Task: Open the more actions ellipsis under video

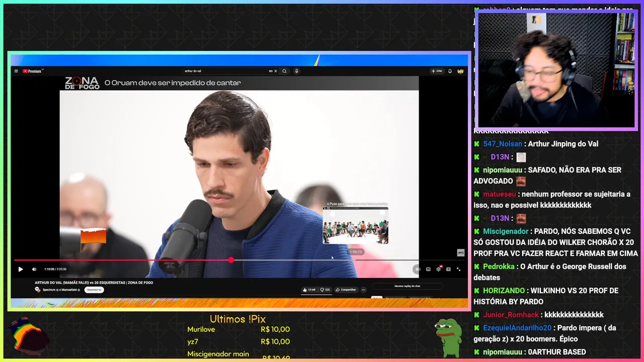Action: [363, 290]
